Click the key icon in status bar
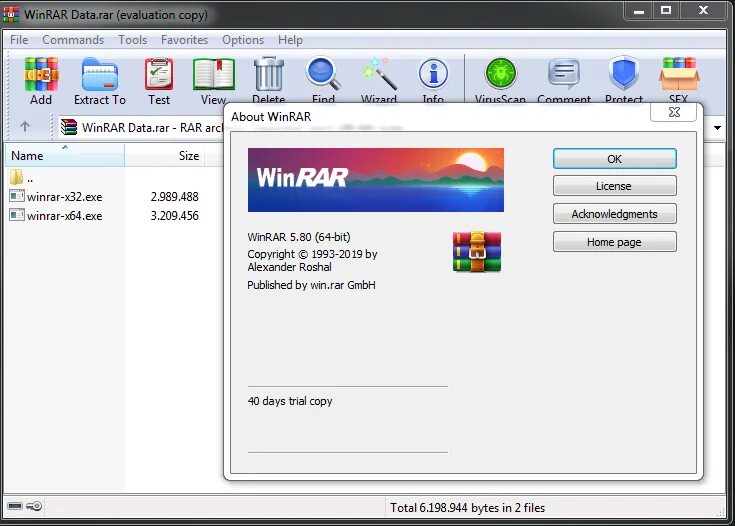Screen dimensions: 735x526 point(34,506)
